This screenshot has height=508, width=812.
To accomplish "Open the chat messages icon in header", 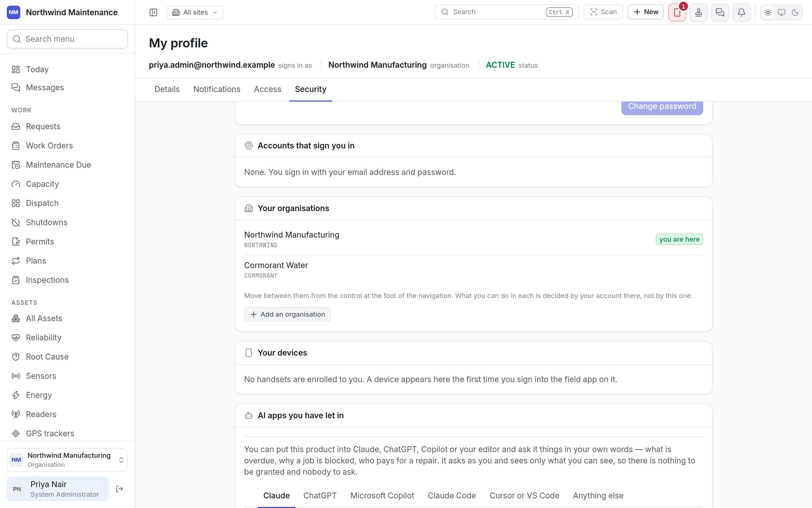I will (720, 12).
